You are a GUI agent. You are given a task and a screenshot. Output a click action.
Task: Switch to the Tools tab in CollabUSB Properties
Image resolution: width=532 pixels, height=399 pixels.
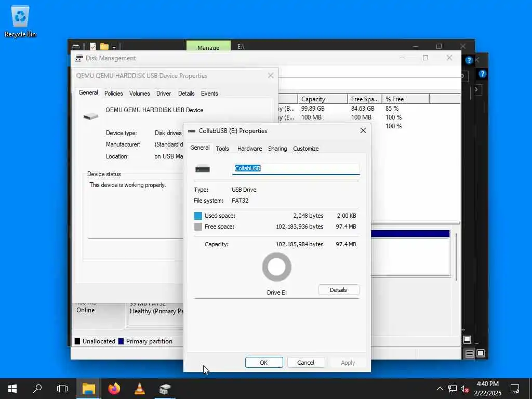click(222, 149)
